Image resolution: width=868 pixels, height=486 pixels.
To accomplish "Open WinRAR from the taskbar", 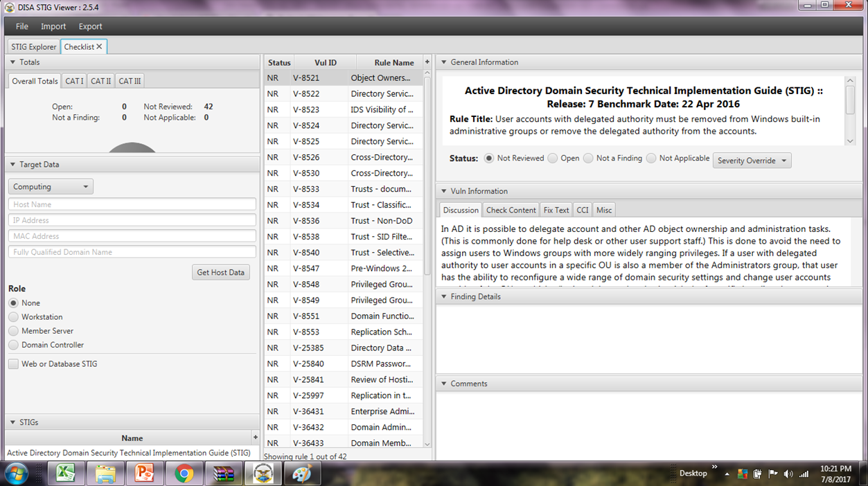I will coord(224,474).
